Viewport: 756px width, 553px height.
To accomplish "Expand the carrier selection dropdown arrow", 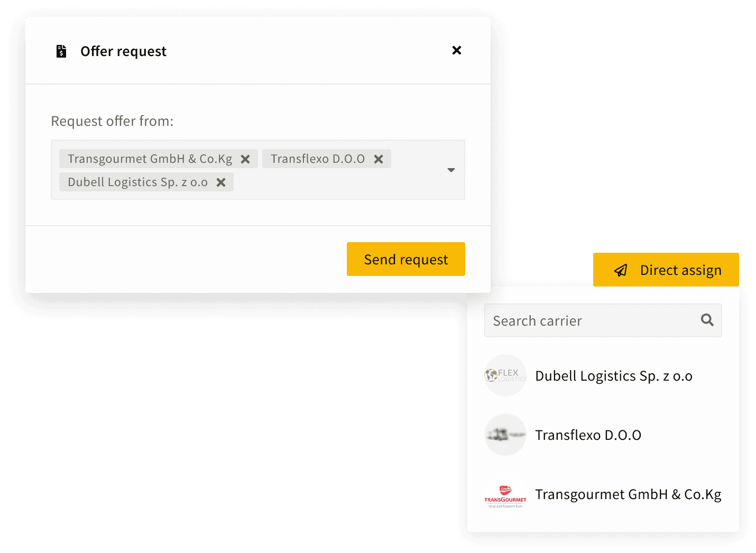I will [451, 170].
